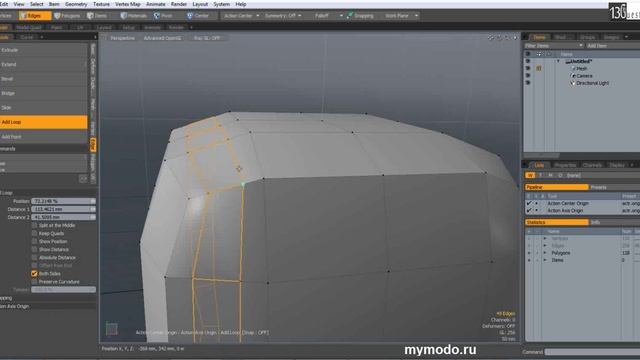The width and height of the screenshot is (640, 360).
Task: Enable Pivot mode
Action: [x=163, y=16]
